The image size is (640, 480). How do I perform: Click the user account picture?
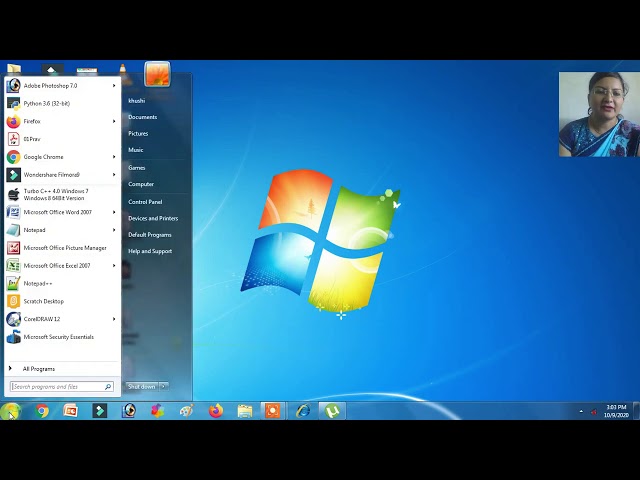157,74
